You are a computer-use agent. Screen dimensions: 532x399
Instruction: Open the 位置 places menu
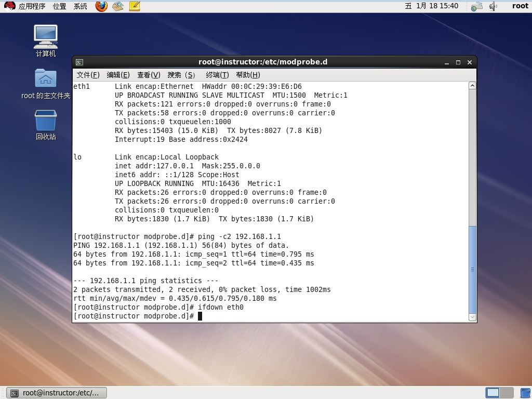59,6
